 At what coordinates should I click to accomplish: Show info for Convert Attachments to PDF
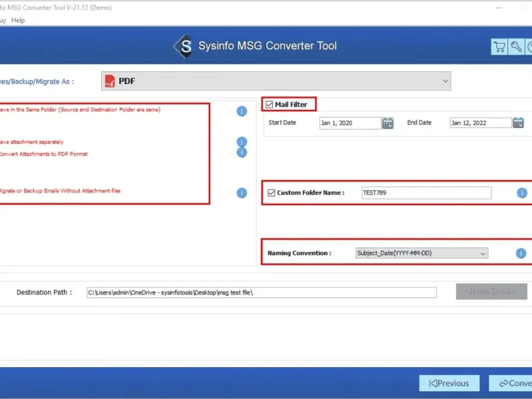click(x=241, y=153)
